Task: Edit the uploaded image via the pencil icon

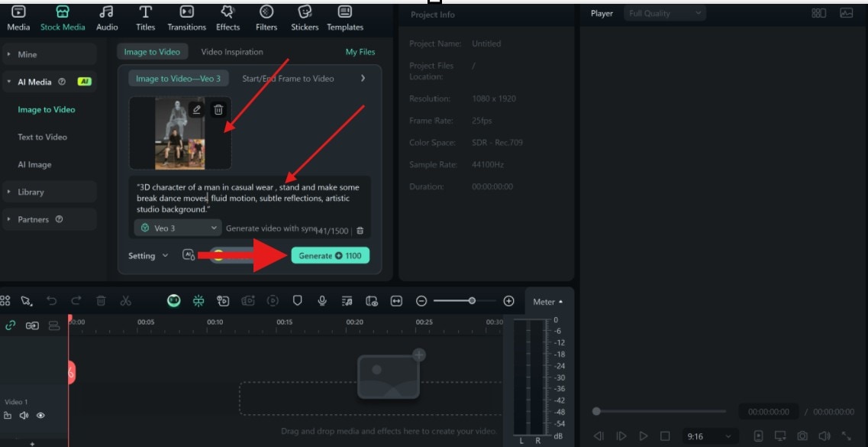Action: point(197,109)
